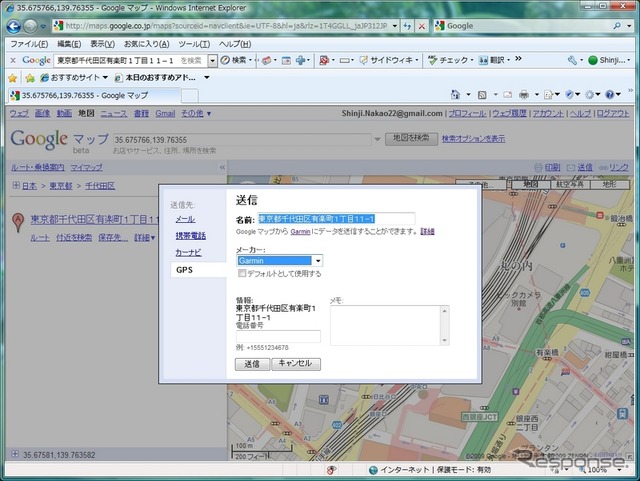Image resolution: width=640 pixels, height=481 pixels.
Task: Toggle デフォルトとして使用する checkbox
Action: [242, 273]
